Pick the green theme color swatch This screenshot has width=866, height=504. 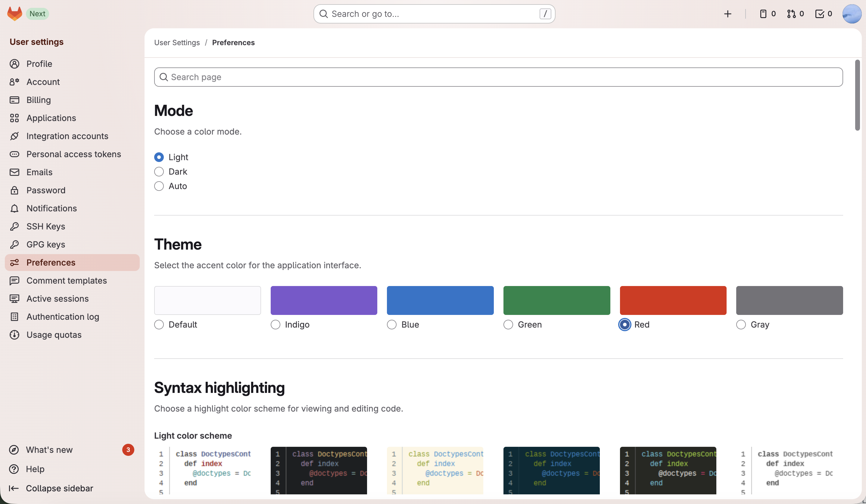[x=556, y=300]
